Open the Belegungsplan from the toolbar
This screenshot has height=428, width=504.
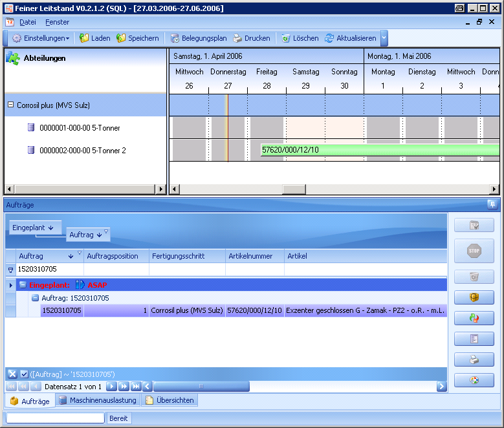(x=197, y=38)
